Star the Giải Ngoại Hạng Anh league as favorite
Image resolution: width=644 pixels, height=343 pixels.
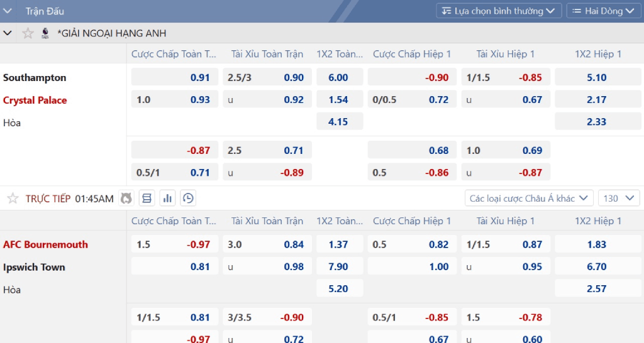point(28,33)
